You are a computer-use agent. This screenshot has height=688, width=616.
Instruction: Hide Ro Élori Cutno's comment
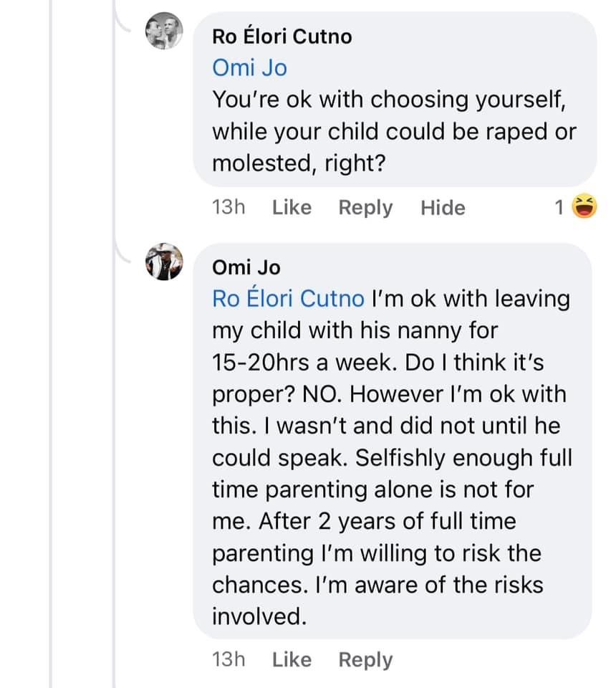(443, 208)
